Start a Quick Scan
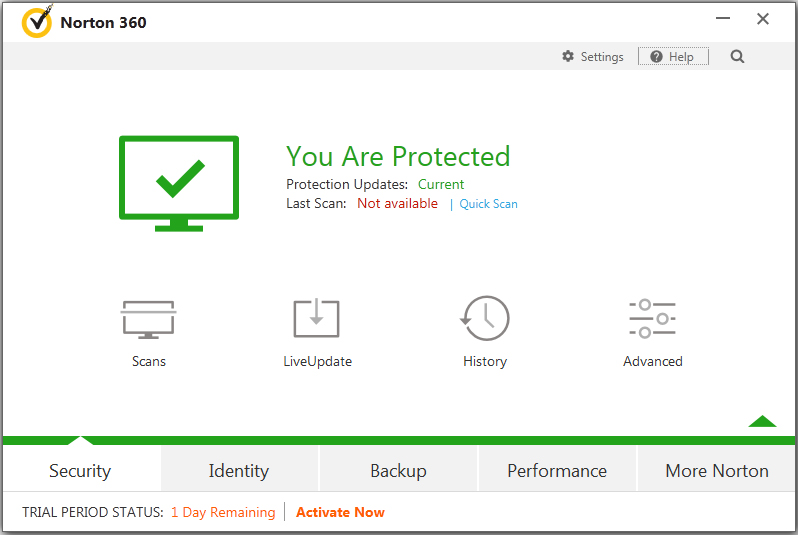The width and height of the screenshot is (798, 535). click(x=488, y=204)
